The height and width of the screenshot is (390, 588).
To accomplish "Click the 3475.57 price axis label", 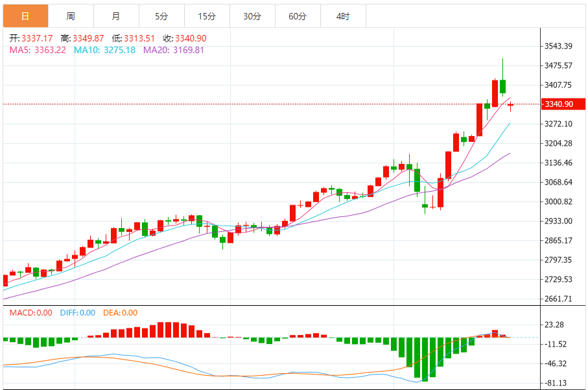I will (x=558, y=65).
